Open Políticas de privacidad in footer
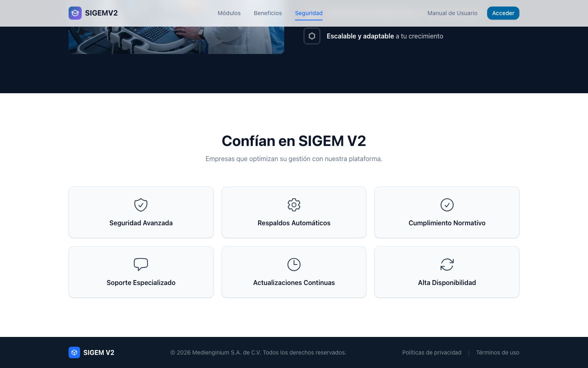This screenshot has width=588, height=368. [x=432, y=352]
